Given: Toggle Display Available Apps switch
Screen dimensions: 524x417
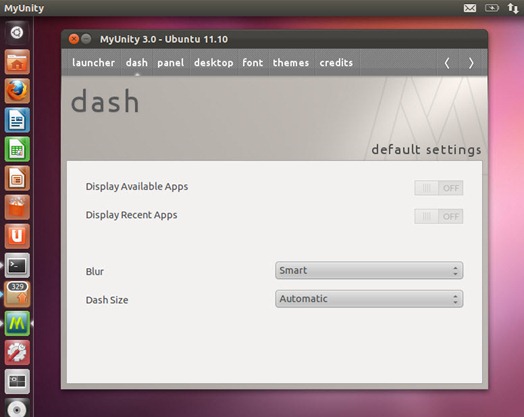Looking at the screenshot, I should 438,188.
